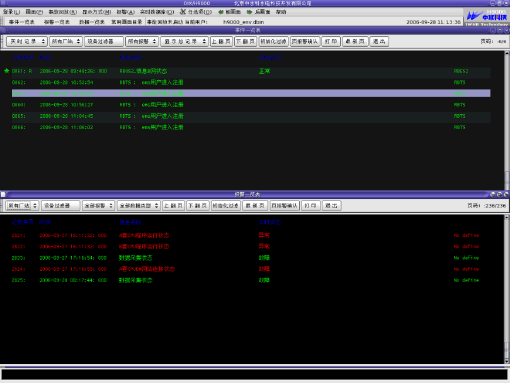510x383 pixels.
Task: Open the 全部报警 dropdown in the alarm list toolbar
Action: 98,206
